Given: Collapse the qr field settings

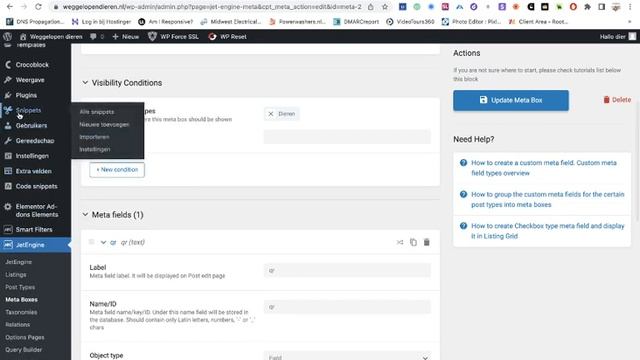Looking at the screenshot, I should click(x=103, y=242).
